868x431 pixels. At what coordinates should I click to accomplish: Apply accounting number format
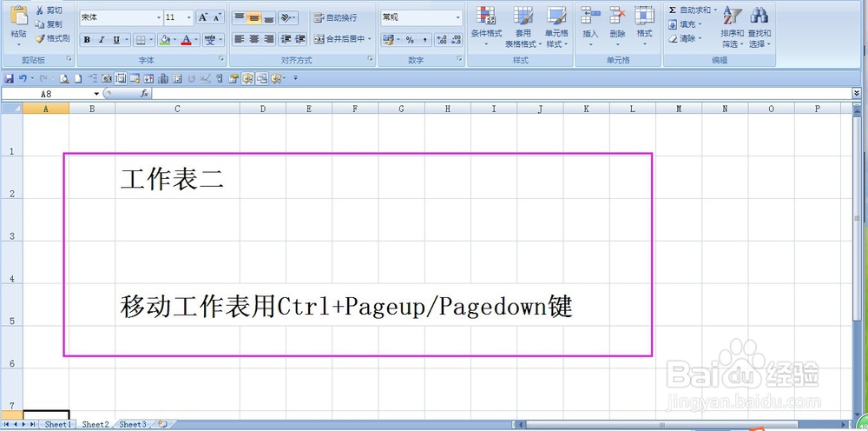pyautogui.click(x=390, y=39)
